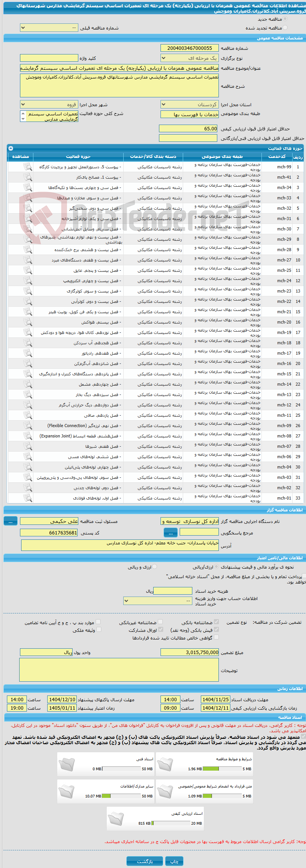This screenshot has height=868, width=306.
Task: Click the مبلغ تضمین field
Action: 190,652
